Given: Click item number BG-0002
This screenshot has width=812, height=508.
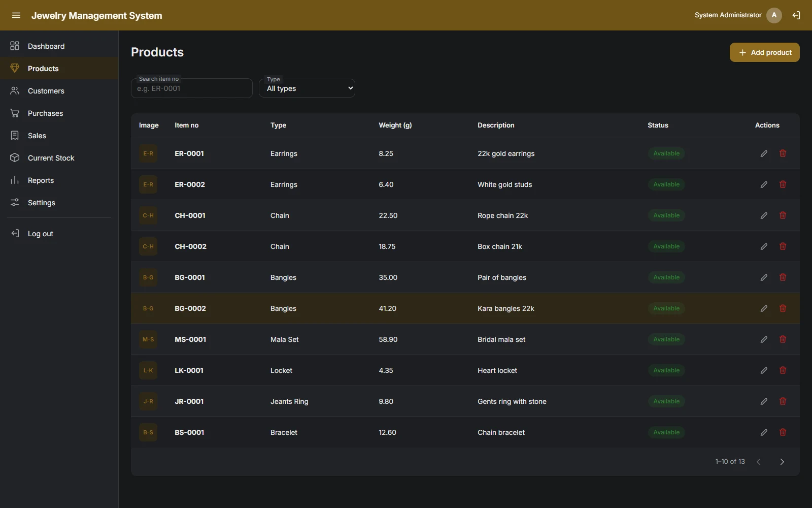Looking at the screenshot, I should [x=190, y=308].
